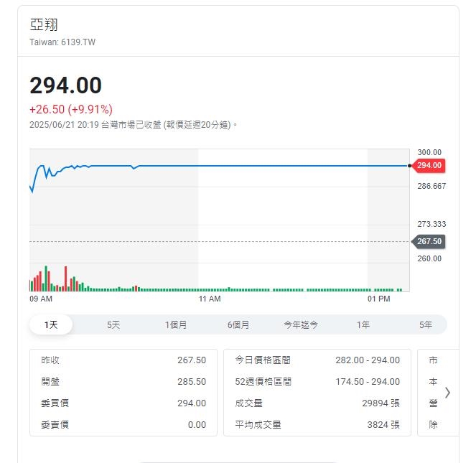Switch to the 5天 chart range
This screenshot has width=476, height=463.
point(113,325)
